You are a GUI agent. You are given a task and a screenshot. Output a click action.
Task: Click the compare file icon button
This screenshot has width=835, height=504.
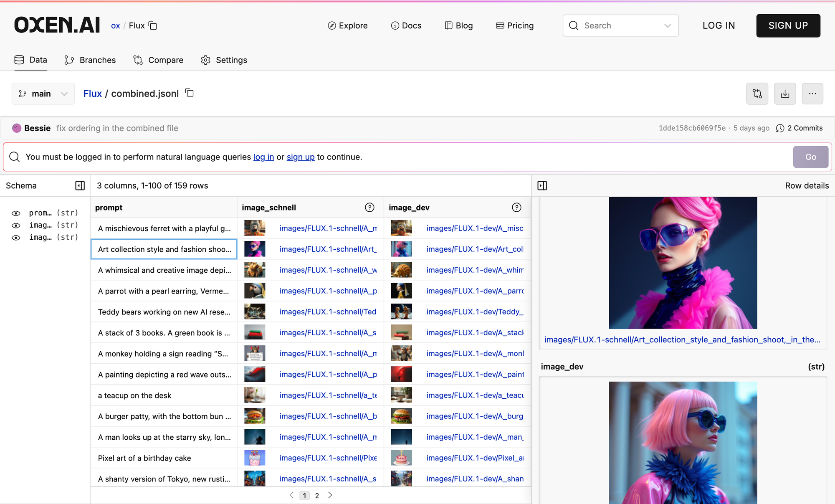757,94
